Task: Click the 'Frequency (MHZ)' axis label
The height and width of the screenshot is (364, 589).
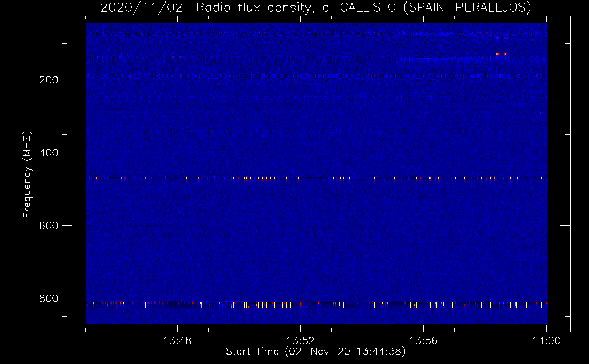Action: tap(27, 175)
